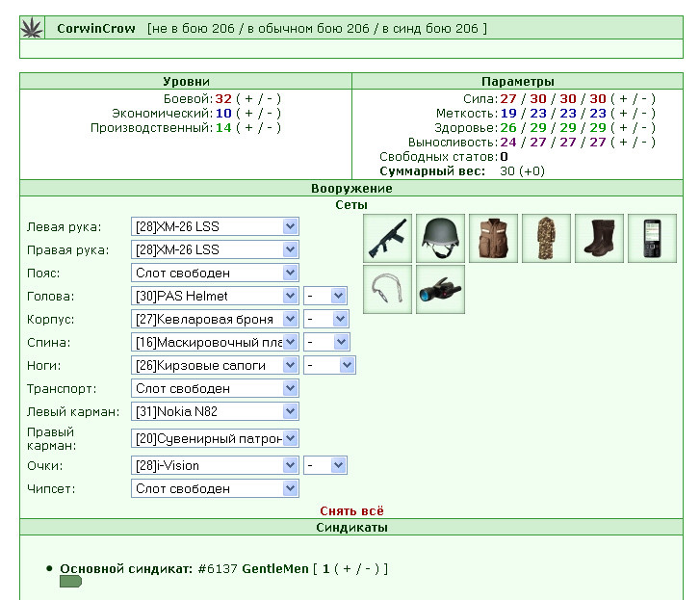
Task: Click the GentleMen syndicate name
Action: pos(275,569)
